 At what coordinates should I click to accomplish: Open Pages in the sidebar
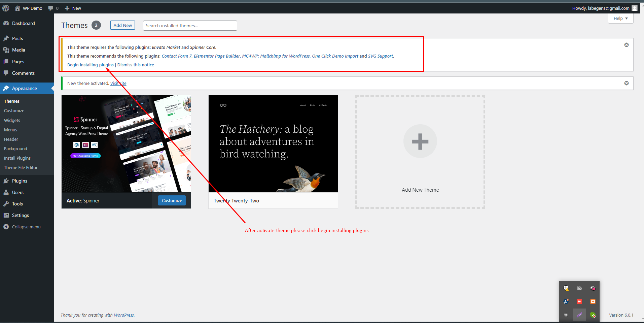coord(27,62)
